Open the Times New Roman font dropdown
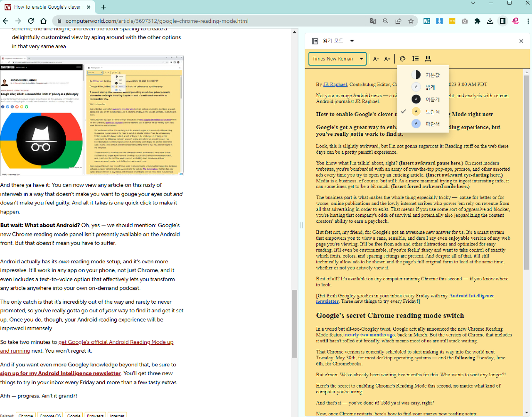 337,59
